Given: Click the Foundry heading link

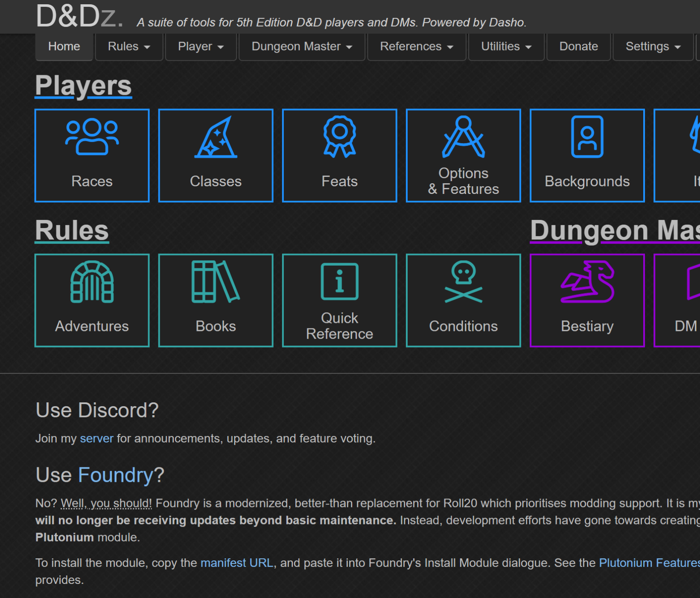Looking at the screenshot, I should point(116,475).
